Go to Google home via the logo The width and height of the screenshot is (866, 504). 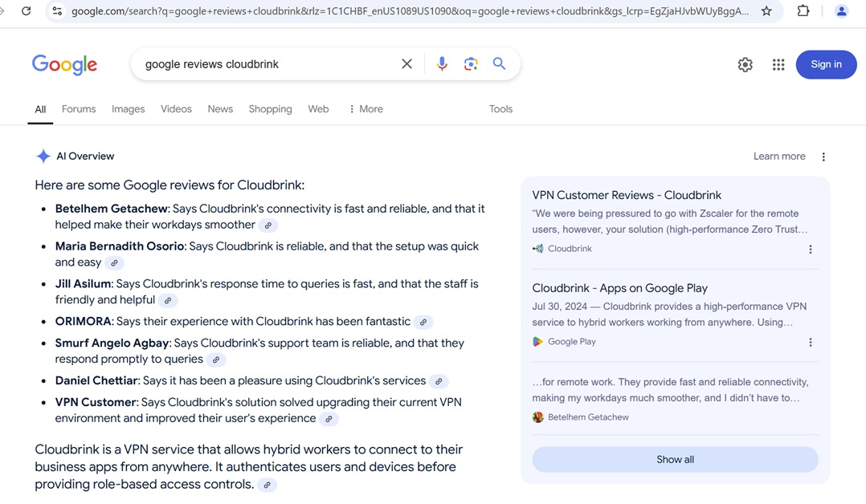click(64, 64)
